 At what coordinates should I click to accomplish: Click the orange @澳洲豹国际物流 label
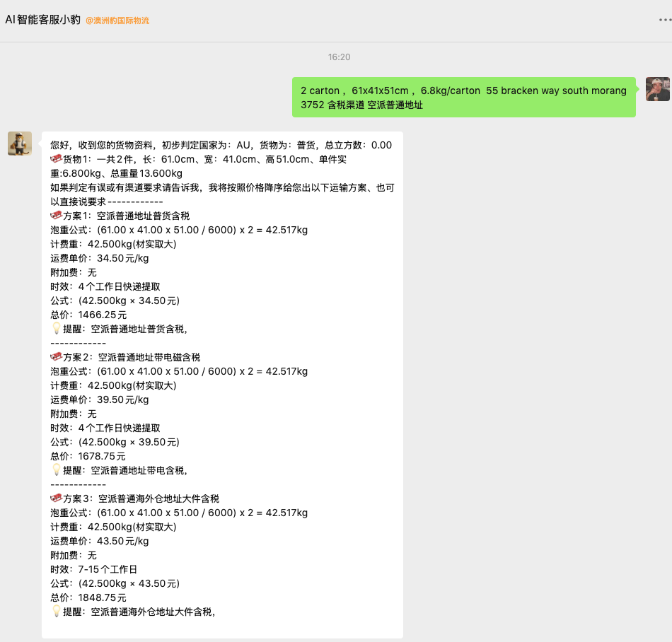117,21
